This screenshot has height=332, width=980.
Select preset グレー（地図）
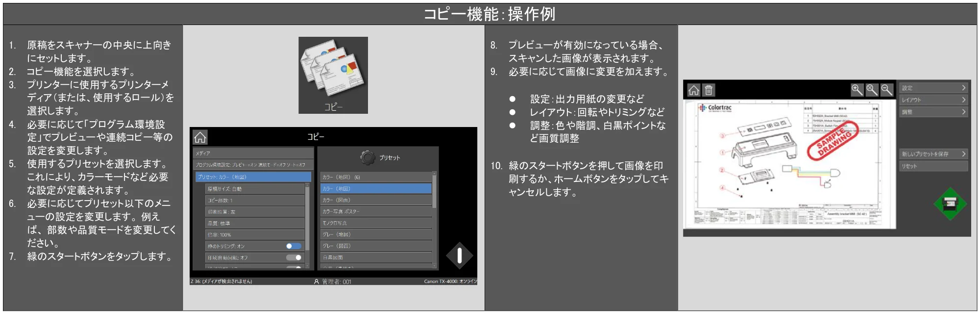point(376,234)
